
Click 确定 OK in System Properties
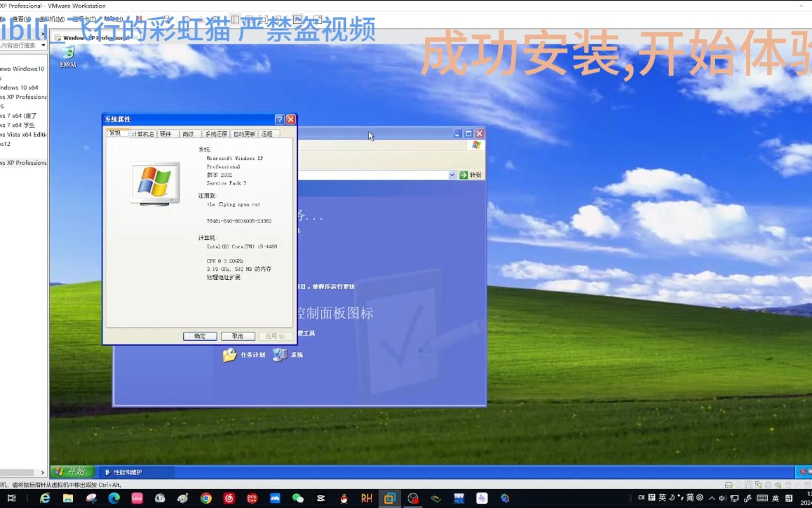200,336
